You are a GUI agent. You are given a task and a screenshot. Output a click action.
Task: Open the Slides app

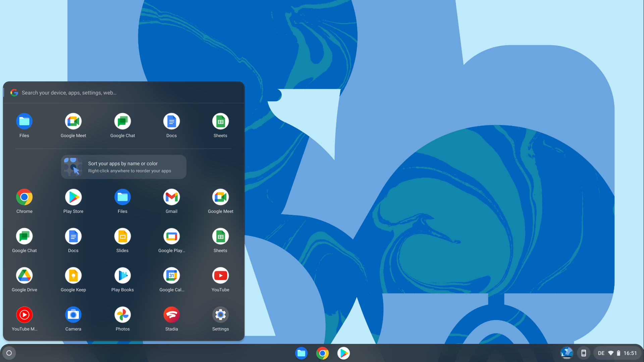122,236
